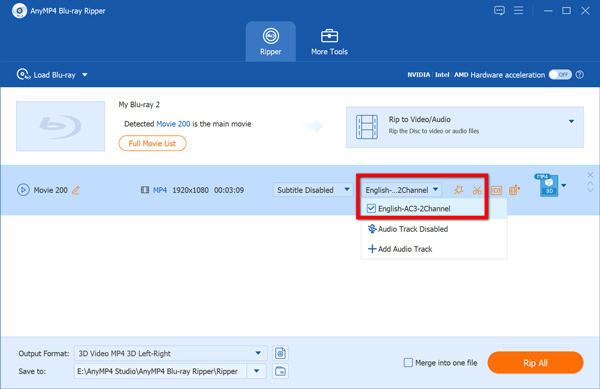The image size is (600, 389).
Task: Click the Blu-ray disc thumbnail
Action: tap(60, 126)
